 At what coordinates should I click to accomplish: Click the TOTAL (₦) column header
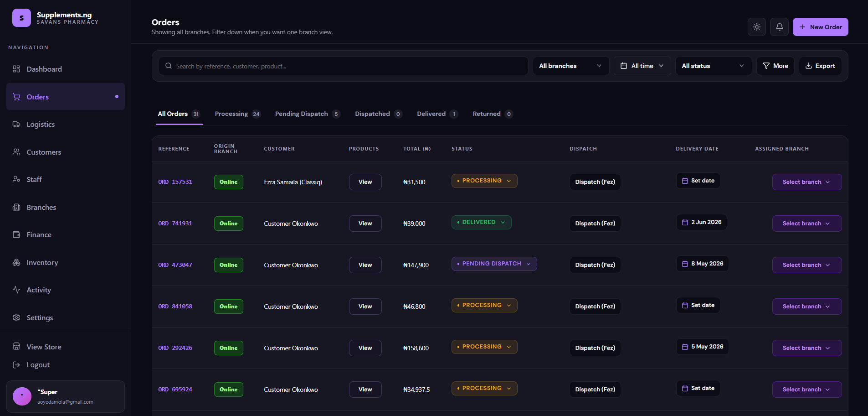point(417,149)
